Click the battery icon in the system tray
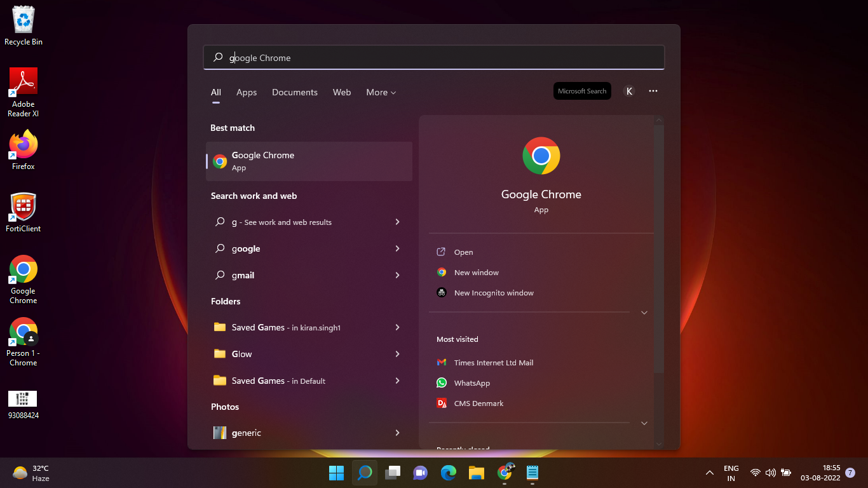868x488 pixels. [x=786, y=473]
